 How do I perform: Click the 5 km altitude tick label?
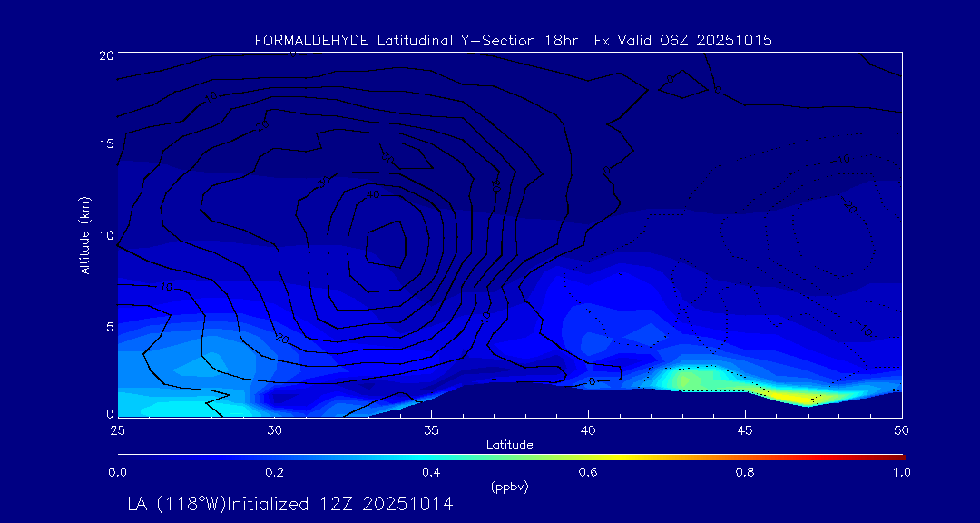(109, 327)
